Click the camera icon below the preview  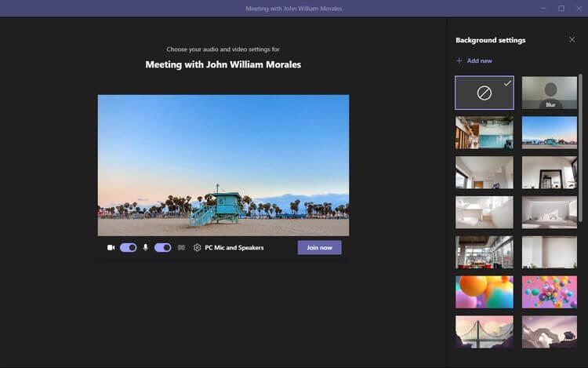pyautogui.click(x=111, y=248)
